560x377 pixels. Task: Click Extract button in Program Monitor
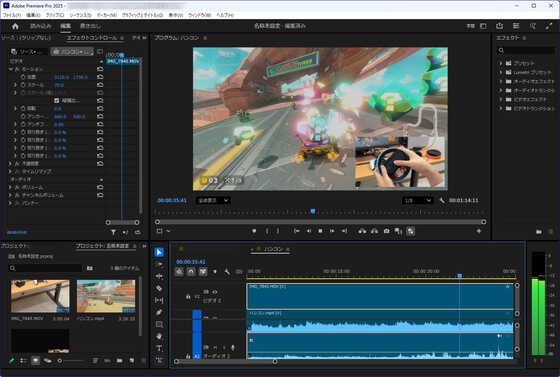(374, 231)
